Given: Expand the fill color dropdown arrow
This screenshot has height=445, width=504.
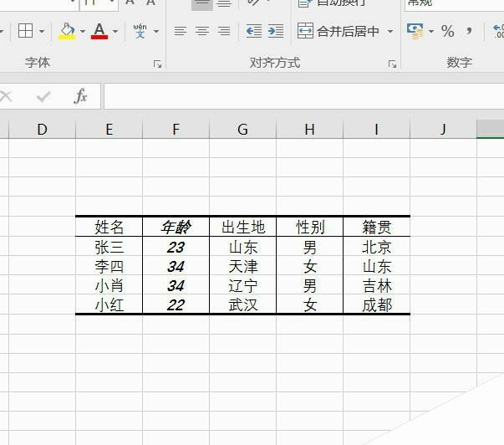Looking at the screenshot, I should point(83,31).
